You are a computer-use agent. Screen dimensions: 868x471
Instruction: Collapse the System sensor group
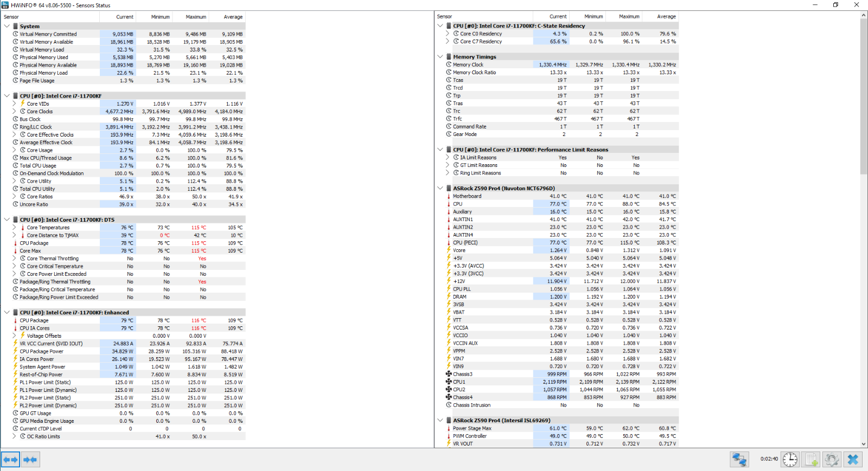tap(7, 26)
